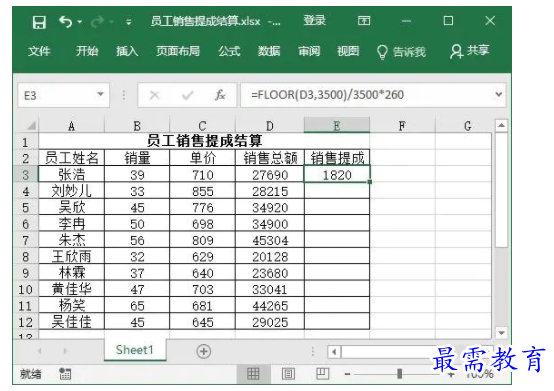Screen dimensions: 554x391
Task: Click the Undo arrow icon
Action: tap(65, 22)
